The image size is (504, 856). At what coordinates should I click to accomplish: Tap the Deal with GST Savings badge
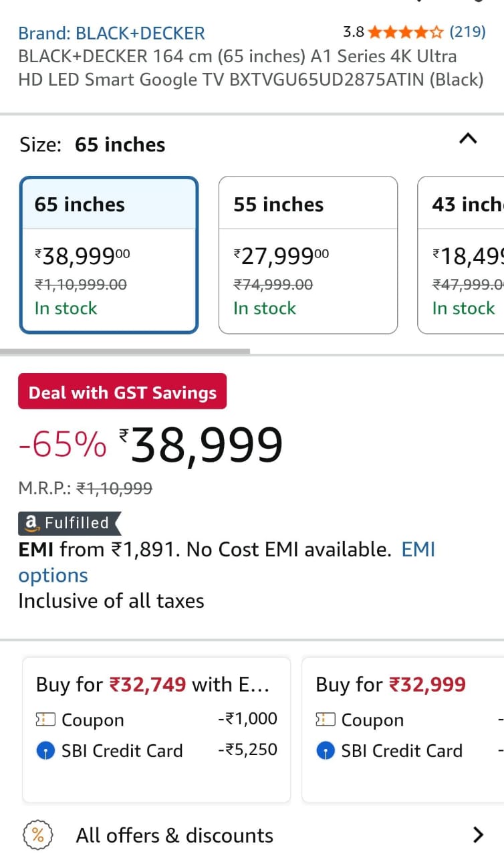[122, 392]
